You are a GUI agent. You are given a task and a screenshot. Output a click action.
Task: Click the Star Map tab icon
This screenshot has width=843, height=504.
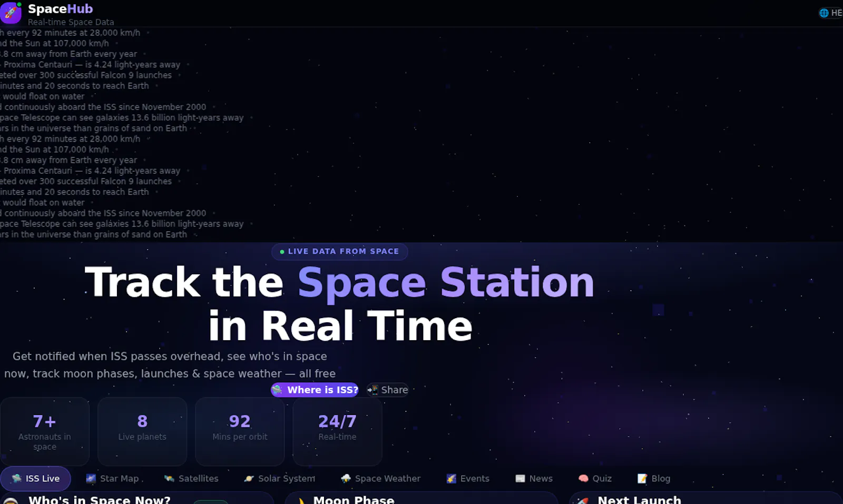(x=91, y=478)
